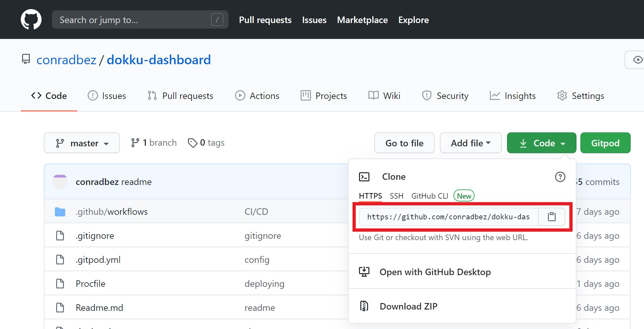Image resolution: width=644 pixels, height=329 pixels.
Task: Click the ZIP file icon
Action: click(x=364, y=306)
